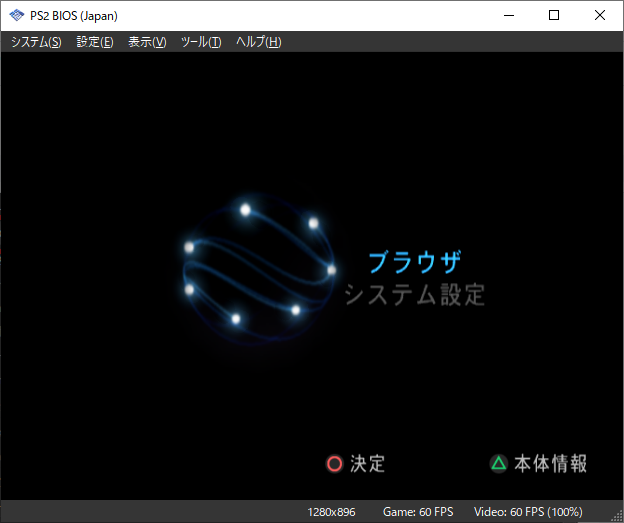This screenshot has height=523, width=624.
Task: Click the Video: 60 FPS (100%) status entry
Action: [528, 512]
